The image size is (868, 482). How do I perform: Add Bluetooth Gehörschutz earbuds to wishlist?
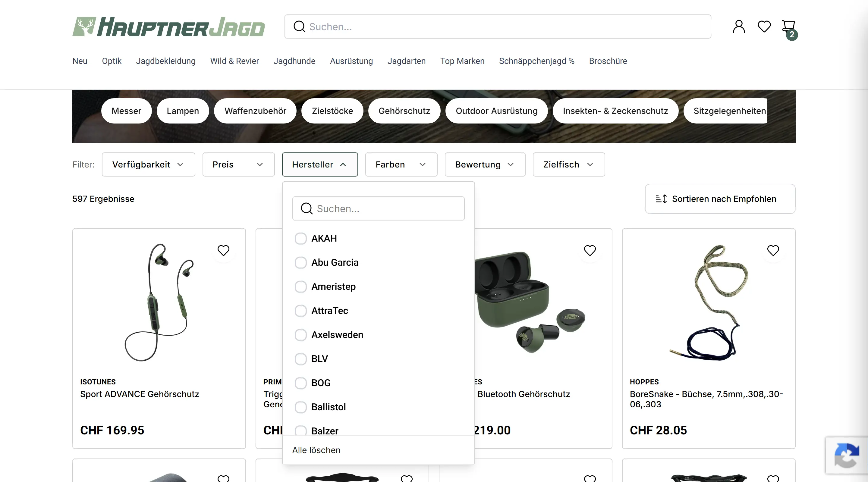pos(590,250)
